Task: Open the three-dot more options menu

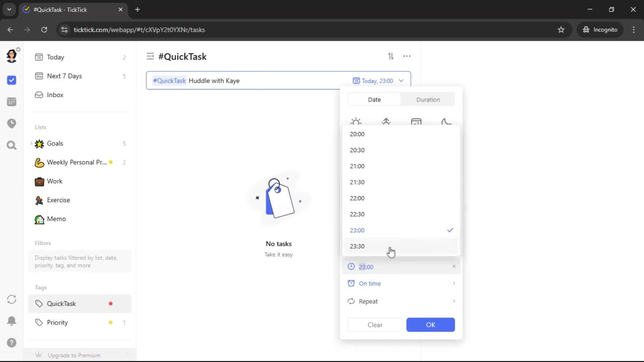Action: [x=407, y=56]
